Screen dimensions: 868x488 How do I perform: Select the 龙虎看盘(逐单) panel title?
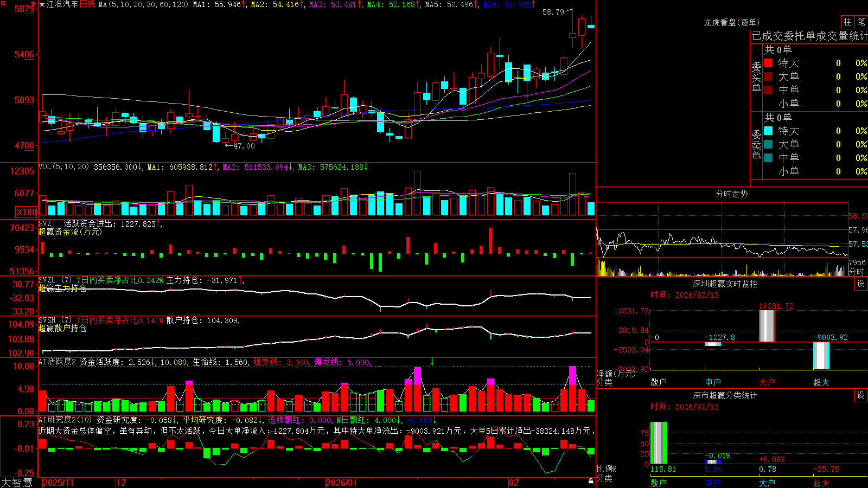(x=732, y=22)
